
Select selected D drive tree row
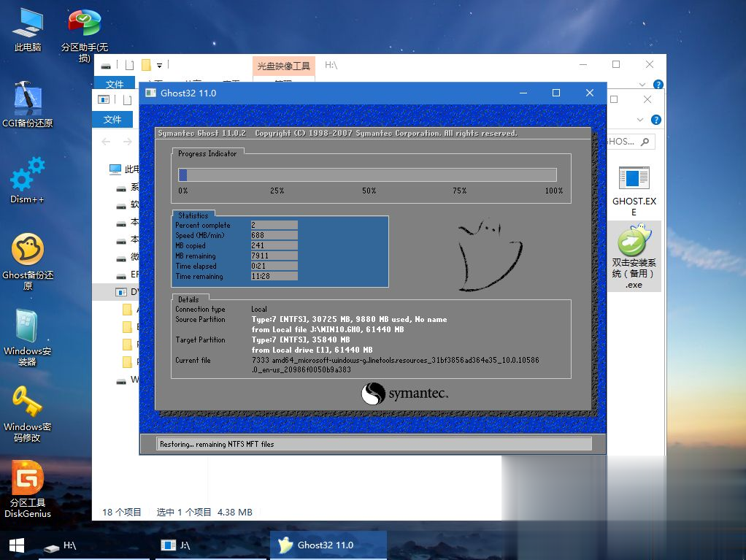point(116,291)
